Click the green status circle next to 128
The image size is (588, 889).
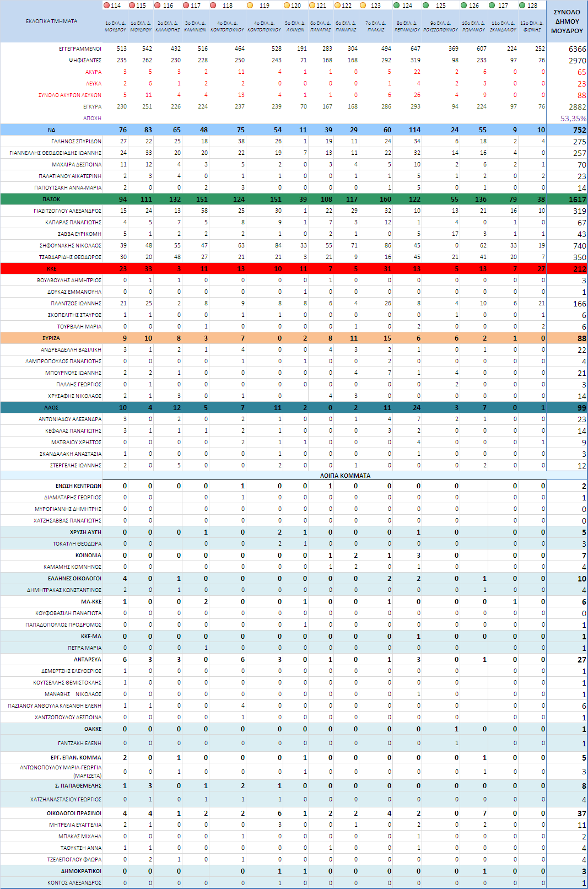522,6
